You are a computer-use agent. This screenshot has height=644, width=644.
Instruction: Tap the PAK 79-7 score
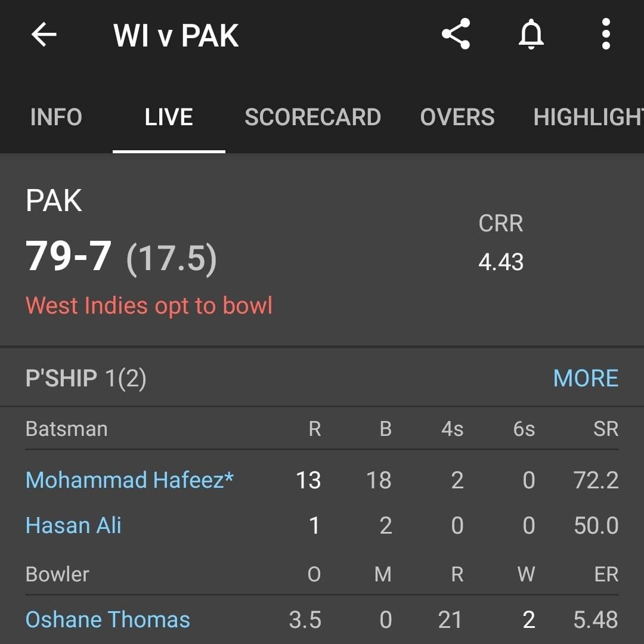point(121,256)
